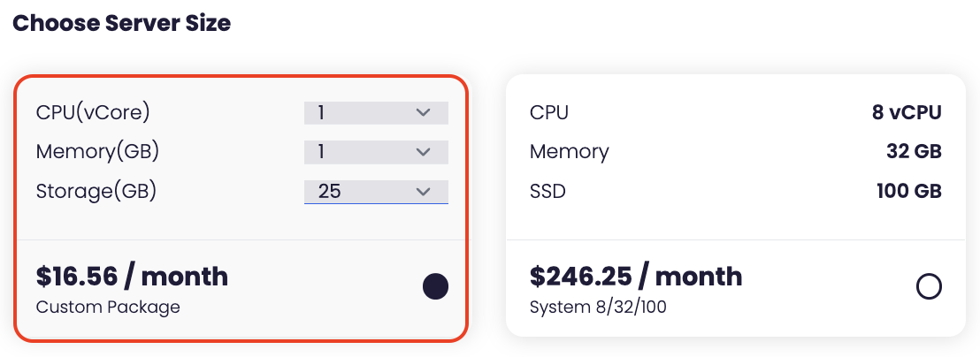The width and height of the screenshot is (980, 357).
Task: Click the 100 GB SSD value
Action: (909, 190)
